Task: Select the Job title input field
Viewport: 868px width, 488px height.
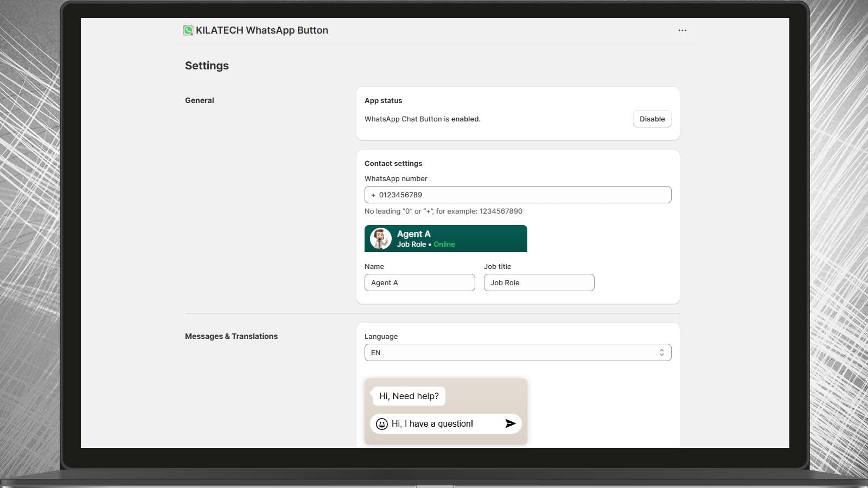Action: pyautogui.click(x=539, y=282)
